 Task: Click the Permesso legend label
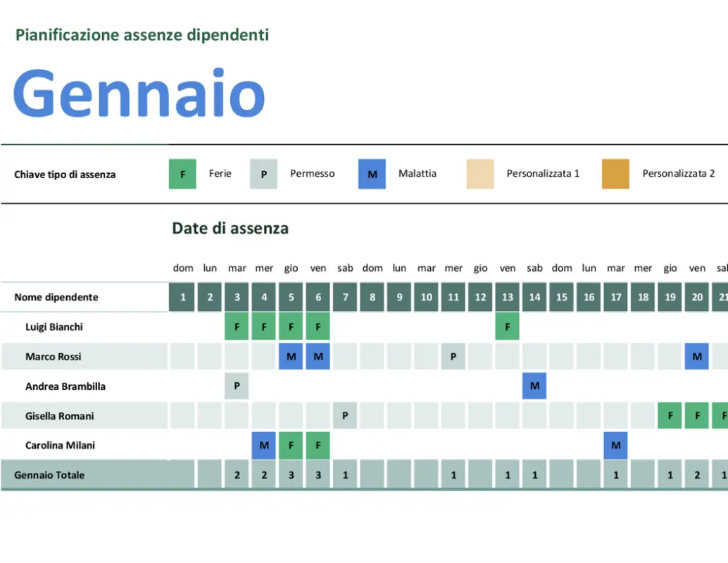coord(313,174)
